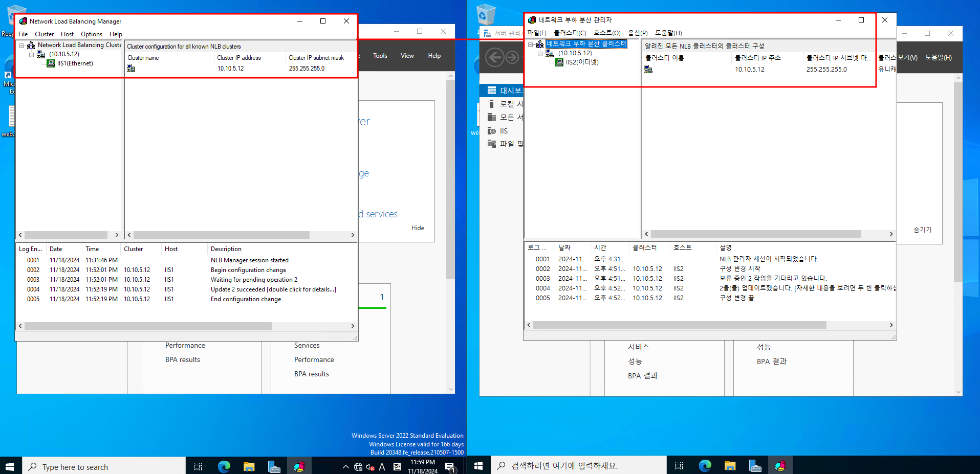Open View menu in Server Manager behind
The height and width of the screenshot is (474, 980).
[x=407, y=56]
